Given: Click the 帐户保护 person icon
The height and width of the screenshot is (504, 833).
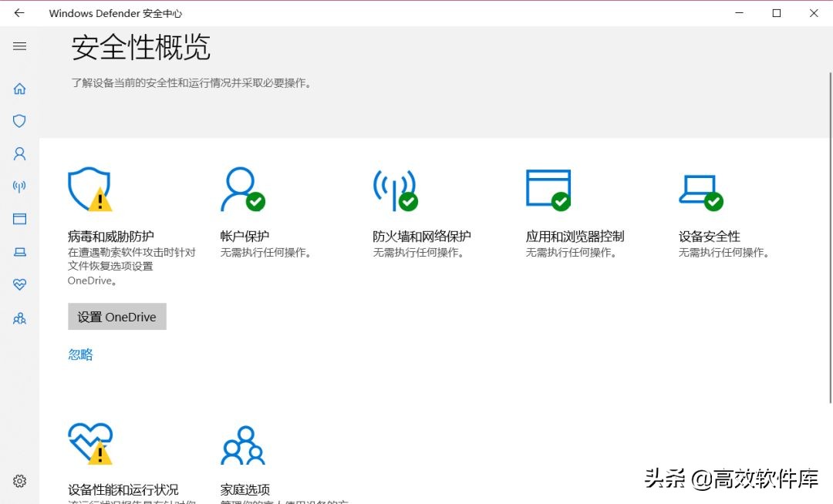Looking at the screenshot, I should pyautogui.click(x=241, y=187).
